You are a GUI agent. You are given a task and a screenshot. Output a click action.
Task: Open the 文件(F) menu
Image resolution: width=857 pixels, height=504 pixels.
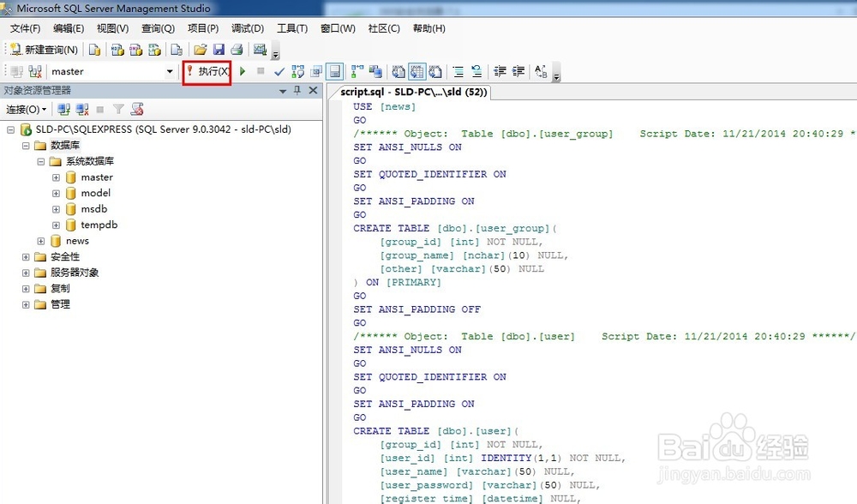[x=25, y=28]
